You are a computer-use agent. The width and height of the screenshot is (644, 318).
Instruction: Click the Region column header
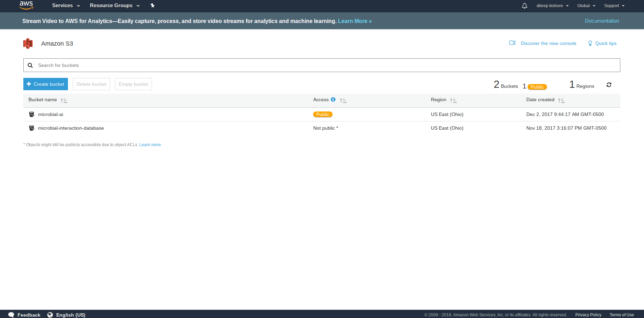pos(438,99)
